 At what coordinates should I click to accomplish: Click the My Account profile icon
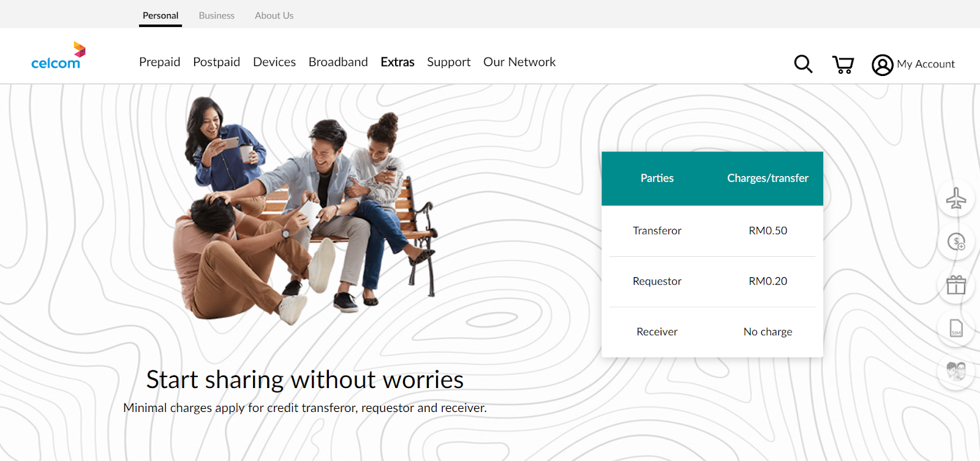[x=882, y=64]
